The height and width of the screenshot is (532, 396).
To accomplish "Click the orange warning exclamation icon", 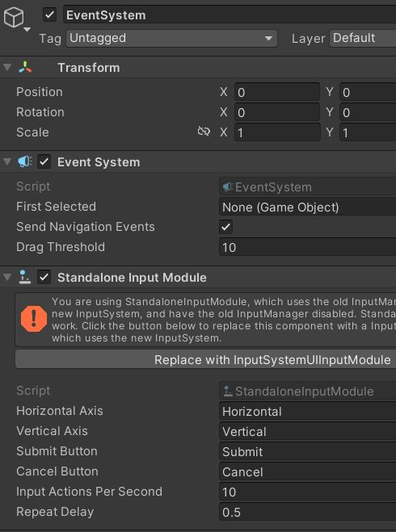I will (34, 319).
